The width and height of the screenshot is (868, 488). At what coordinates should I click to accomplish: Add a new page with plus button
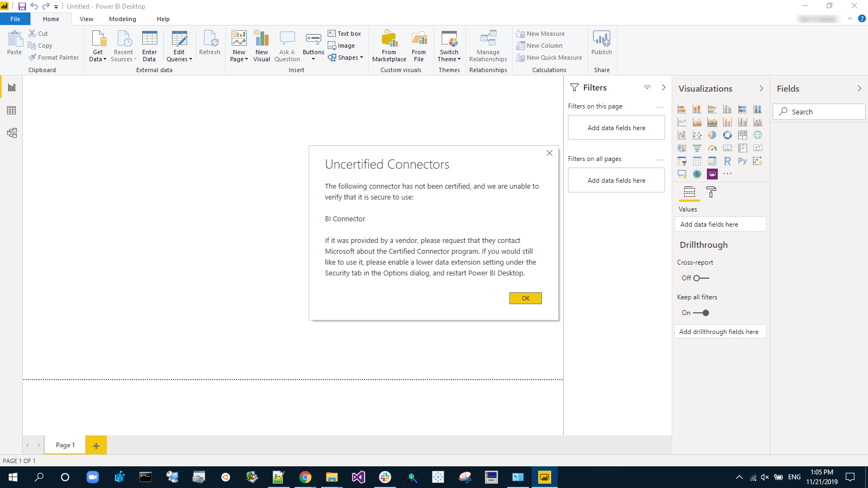click(96, 445)
